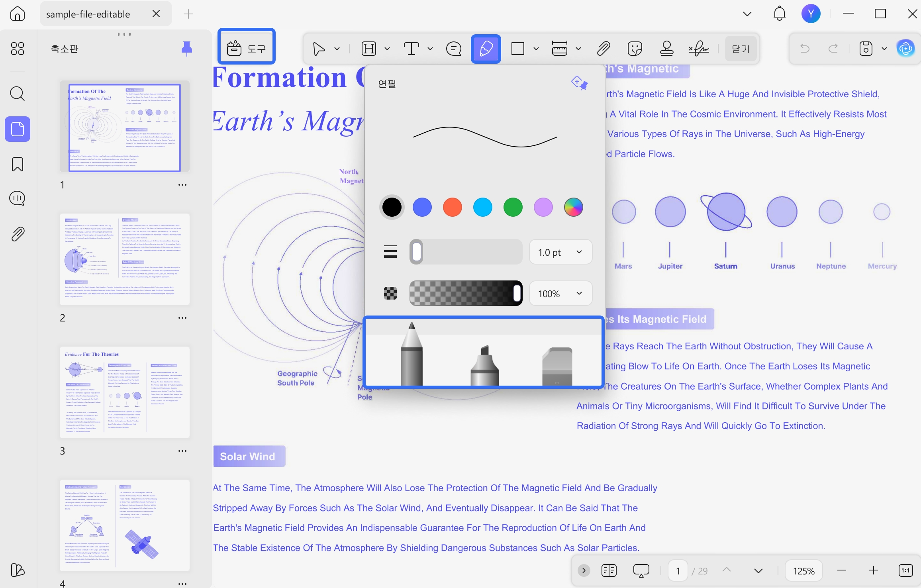
Task: Choose the green color swatch
Action: [x=513, y=207]
